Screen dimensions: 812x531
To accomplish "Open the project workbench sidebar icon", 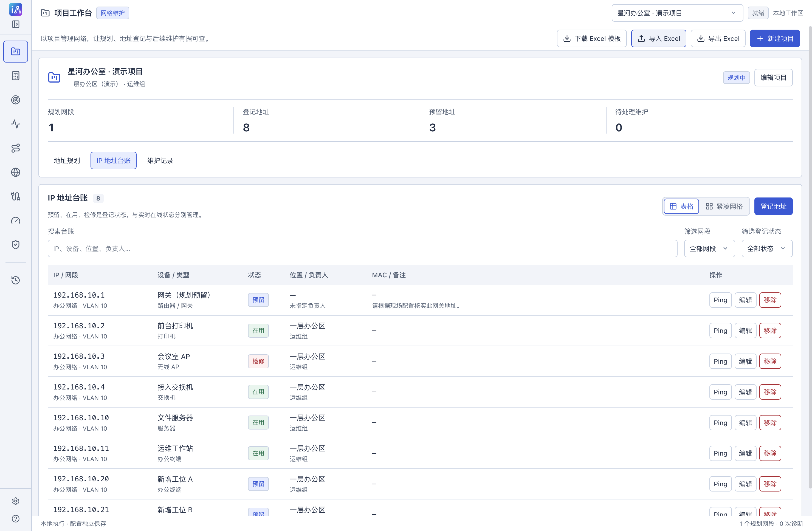I will pyautogui.click(x=16, y=52).
